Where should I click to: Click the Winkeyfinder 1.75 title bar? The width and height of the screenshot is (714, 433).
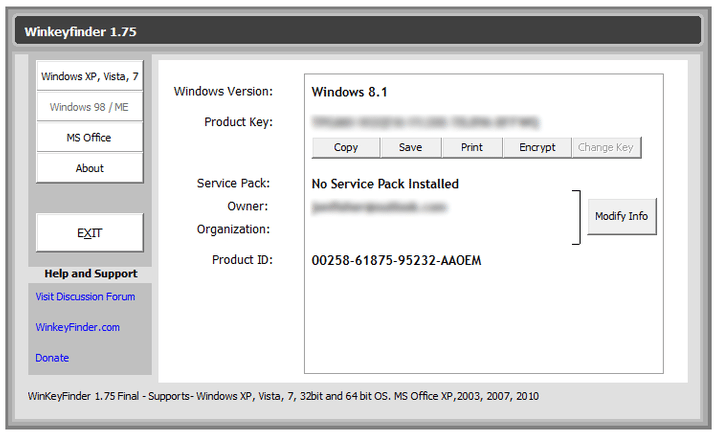[x=357, y=31]
